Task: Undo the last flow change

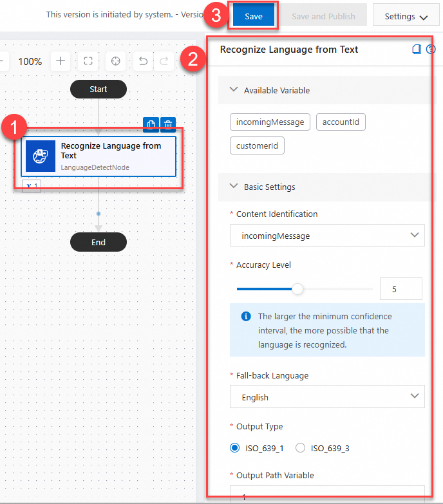Action: (143, 61)
